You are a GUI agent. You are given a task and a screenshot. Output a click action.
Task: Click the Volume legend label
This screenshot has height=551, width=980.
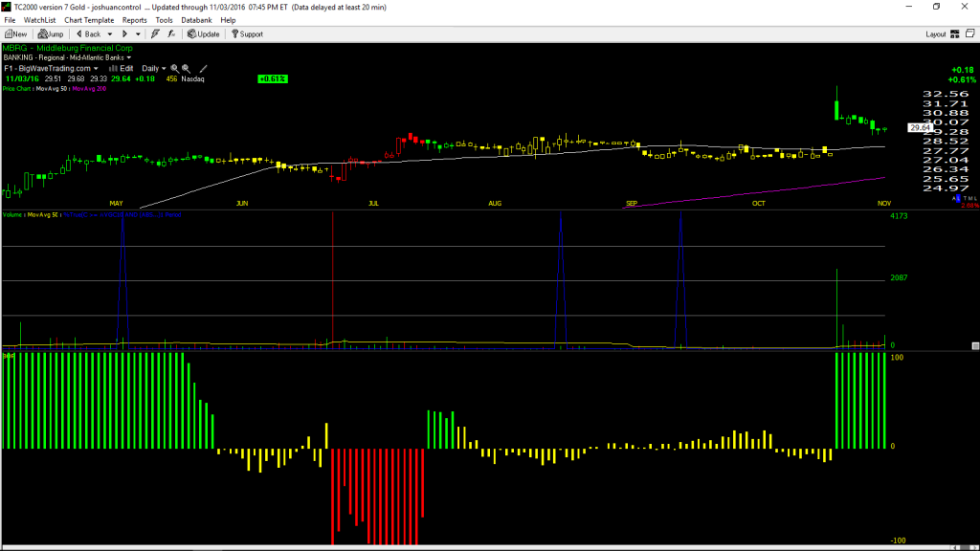13,215
